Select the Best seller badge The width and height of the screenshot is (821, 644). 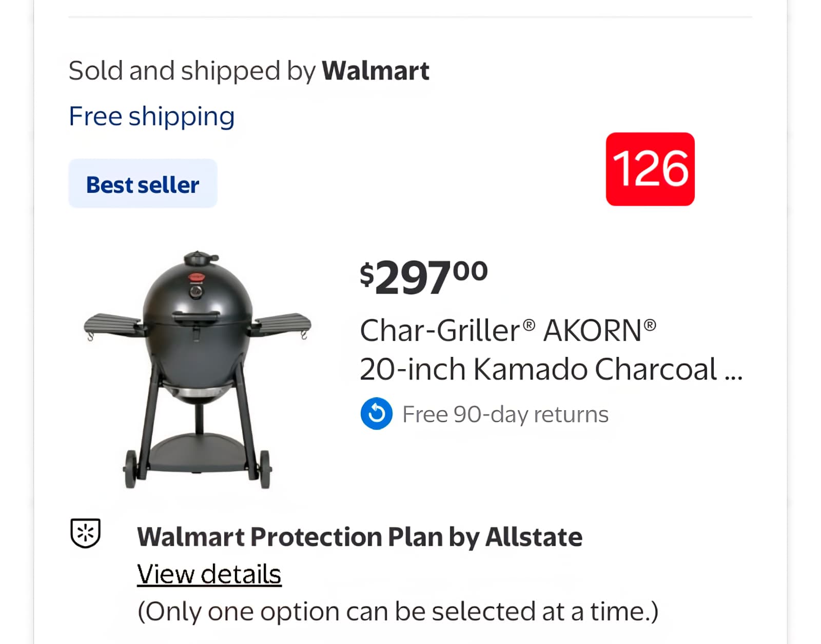pyautogui.click(x=143, y=184)
